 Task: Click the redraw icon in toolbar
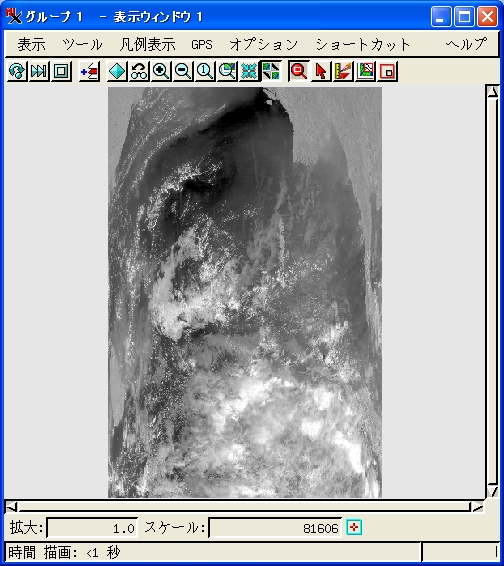[x=17, y=71]
